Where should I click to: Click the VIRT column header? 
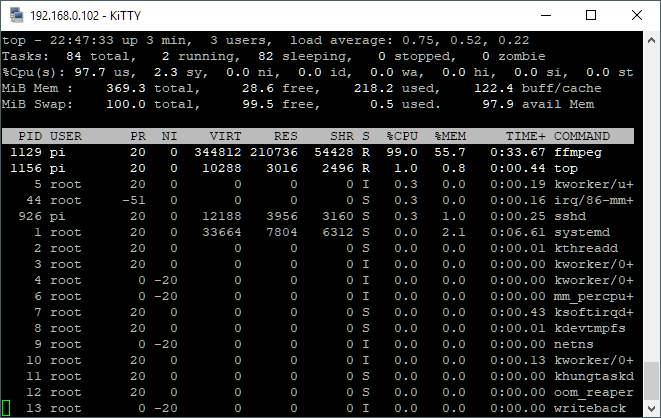point(226,136)
